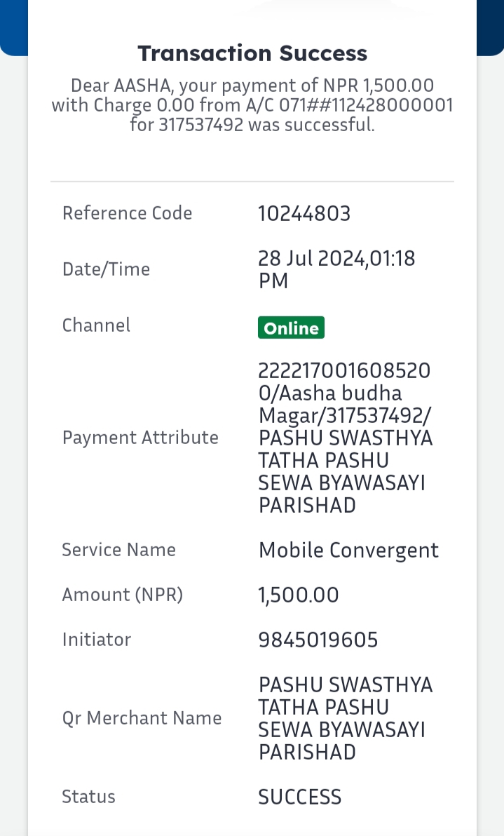Click the Payment Attribute label
This screenshot has height=836, width=504.
click(x=140, y=437)
